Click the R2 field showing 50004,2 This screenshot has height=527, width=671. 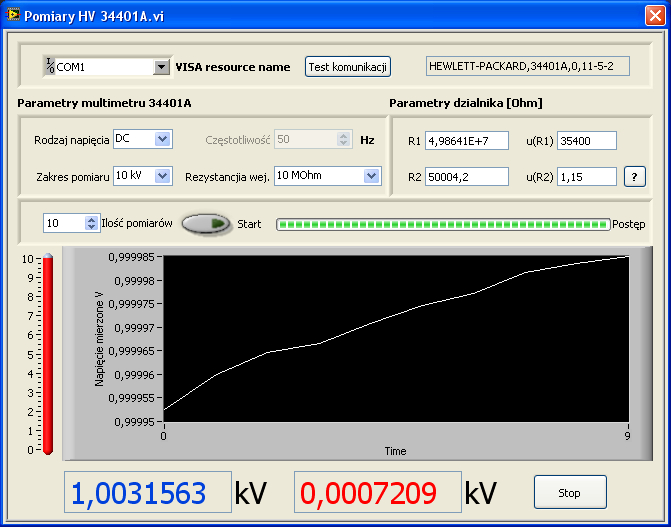pyautogui.click(x=467, y=177)
